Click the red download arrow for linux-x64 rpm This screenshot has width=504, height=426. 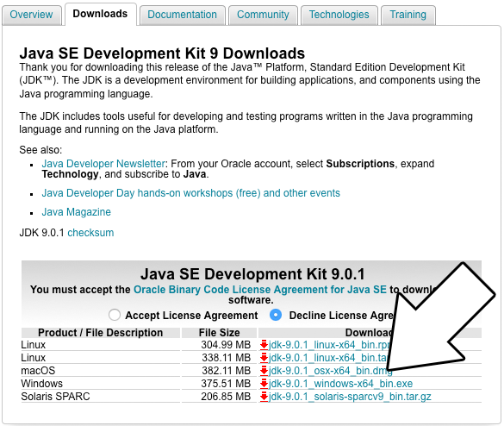(x=264, y=345)
